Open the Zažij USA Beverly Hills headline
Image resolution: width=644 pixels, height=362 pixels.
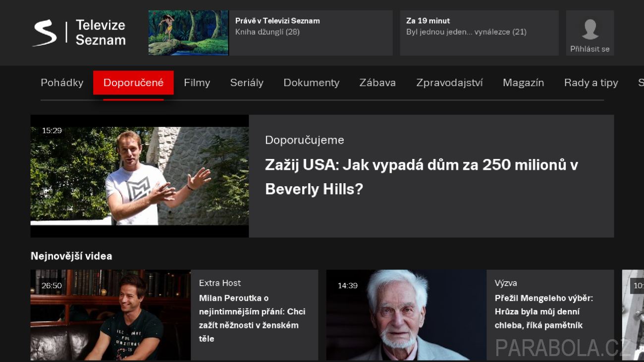point(422,177)
